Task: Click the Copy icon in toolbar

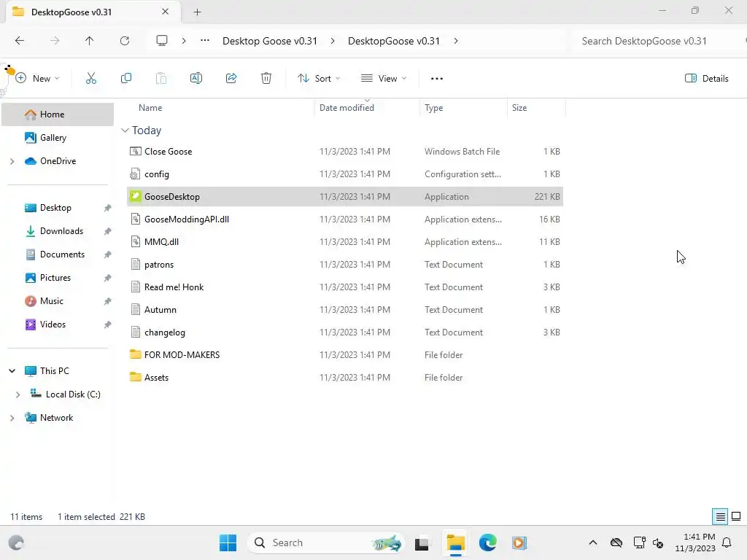Action: pos(126,79)
